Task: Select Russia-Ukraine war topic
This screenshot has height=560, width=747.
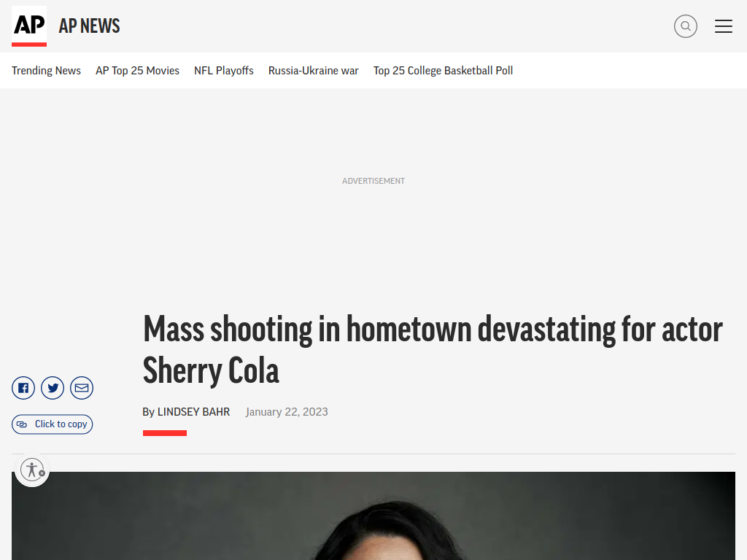Action: [x=314, y=71]
